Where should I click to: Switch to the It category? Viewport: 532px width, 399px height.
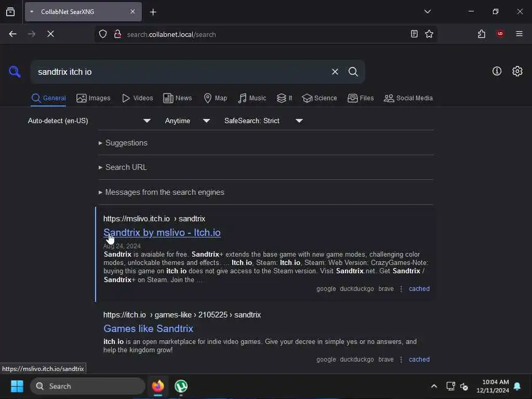(284, 98)
